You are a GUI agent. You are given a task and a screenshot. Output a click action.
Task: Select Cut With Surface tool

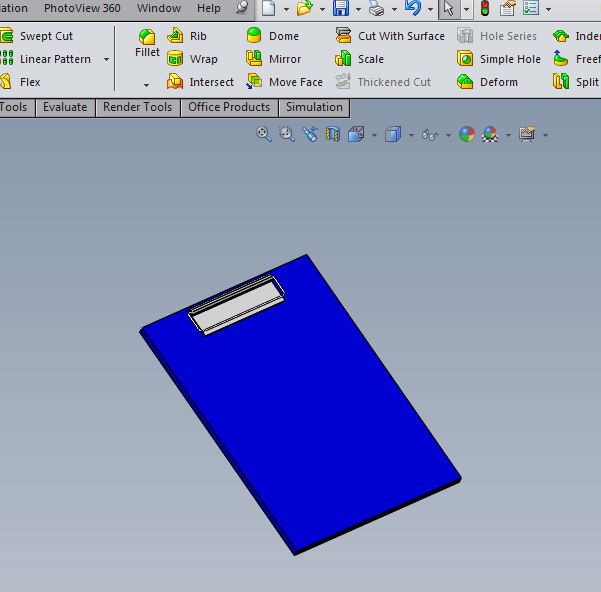390,36
